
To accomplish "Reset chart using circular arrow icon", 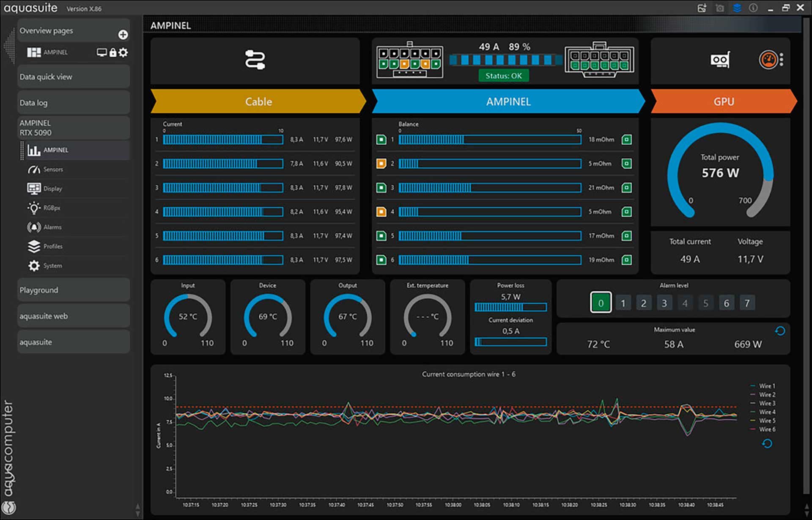I will point(767,443).
